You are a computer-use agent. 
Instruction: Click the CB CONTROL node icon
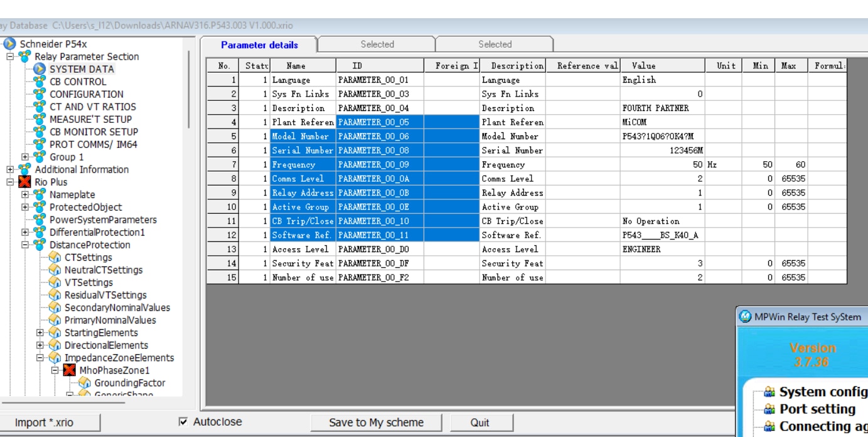[40, 82]
